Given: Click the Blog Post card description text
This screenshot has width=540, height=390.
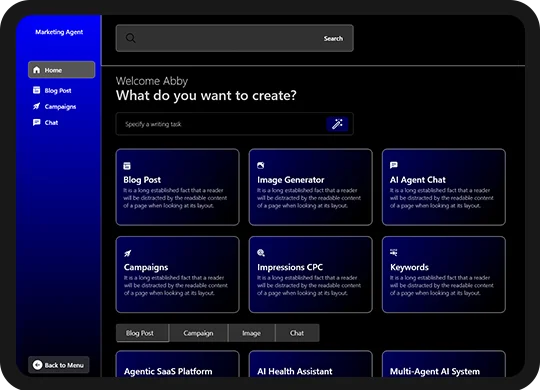Looking at the screenshot, I should [175, 198].
